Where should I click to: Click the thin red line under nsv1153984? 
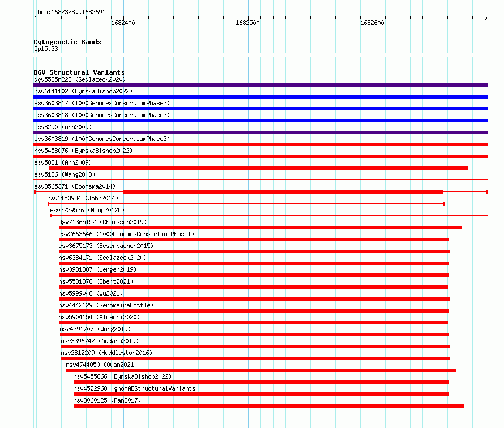[x=246, y=204]
